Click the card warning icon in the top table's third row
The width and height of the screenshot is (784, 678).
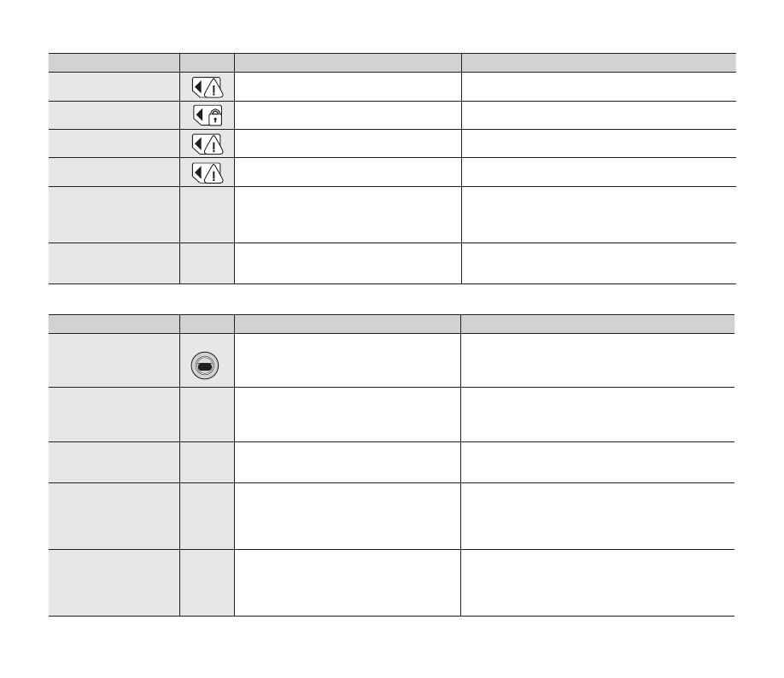click(206, 143)
